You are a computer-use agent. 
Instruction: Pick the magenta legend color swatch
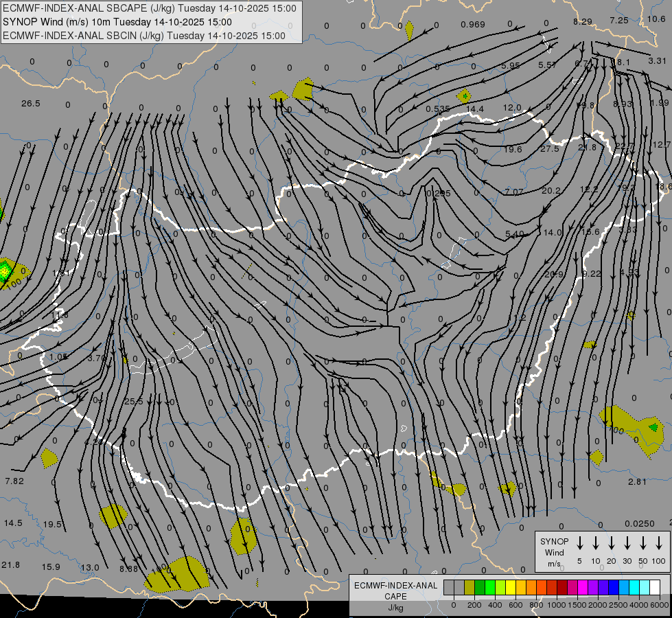click(x=583, y=587)
